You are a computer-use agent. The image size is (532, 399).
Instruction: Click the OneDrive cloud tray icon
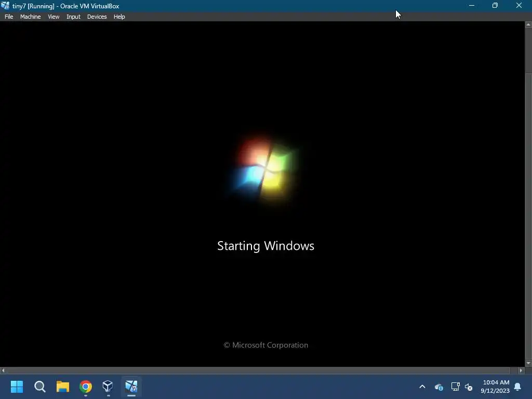click(x=438, y=387)
